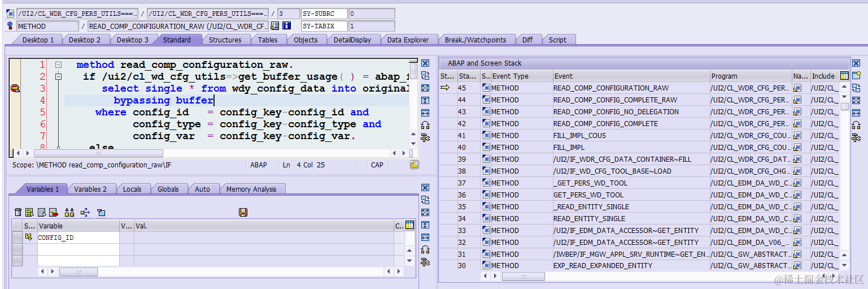Screen dimensions: 868x289
Task: Click the blue info icon next to method field
Action: pyautogui.click(x=286, y=26)
